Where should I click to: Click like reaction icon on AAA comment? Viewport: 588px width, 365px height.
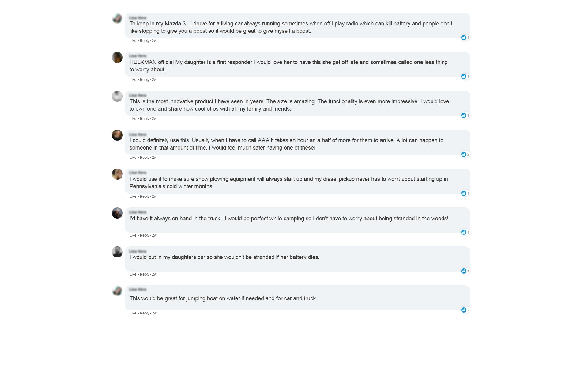(464, 154)
